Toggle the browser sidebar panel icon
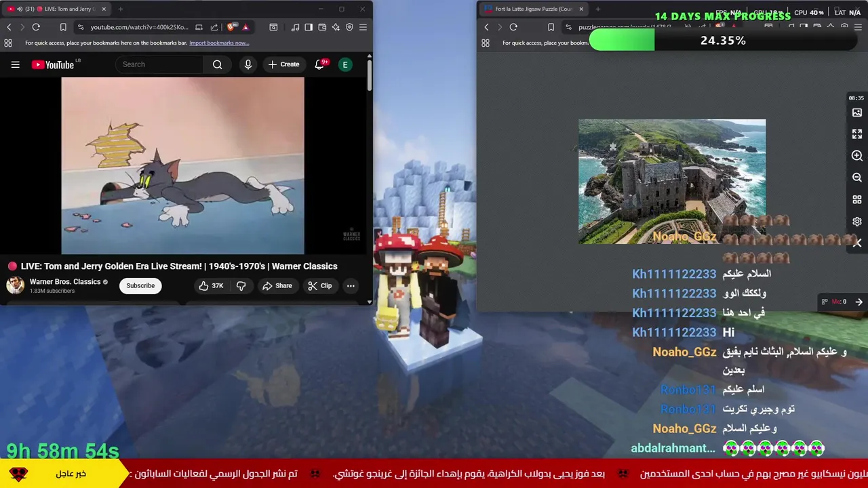Image resolution: width=868 pixels, height=488 pixels. (309, 27)
